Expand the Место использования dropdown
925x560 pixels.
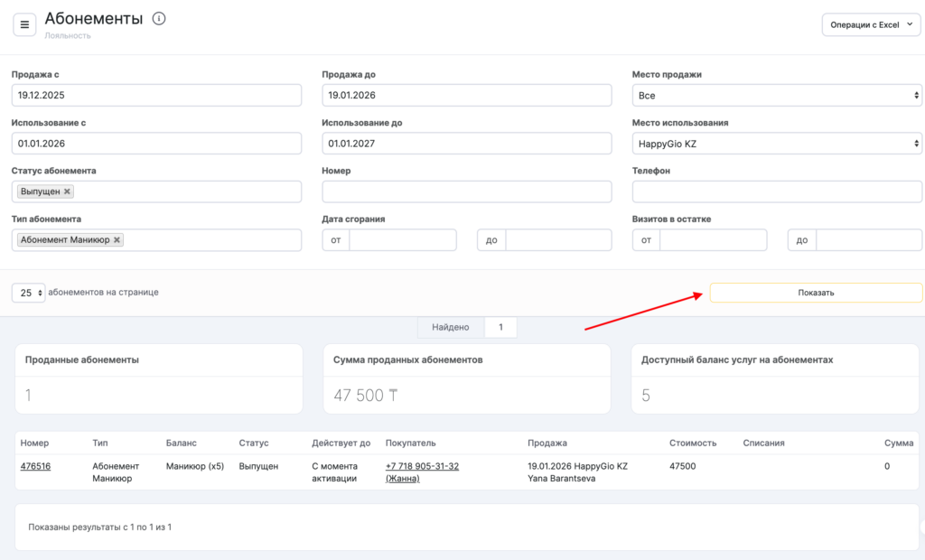[777, 143]
